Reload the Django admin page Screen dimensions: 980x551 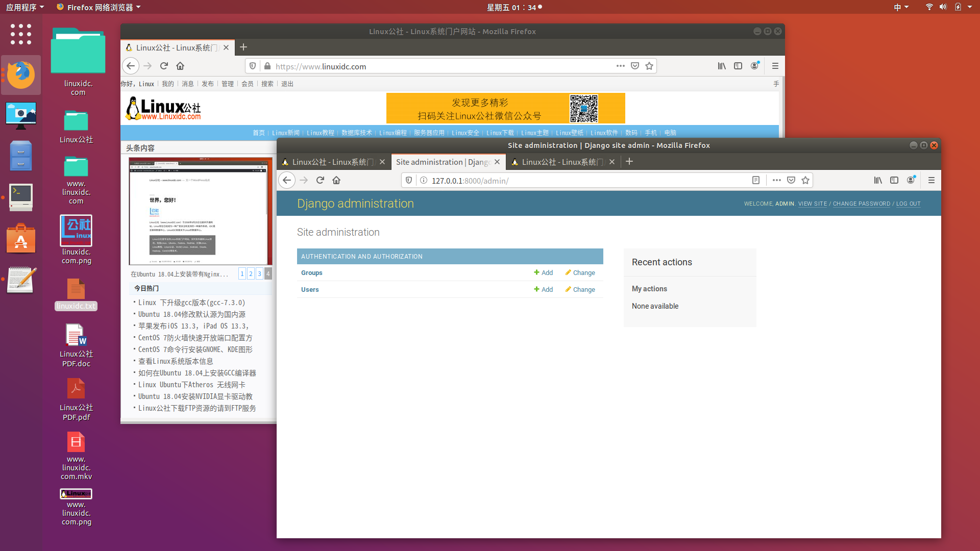[320, 180]
